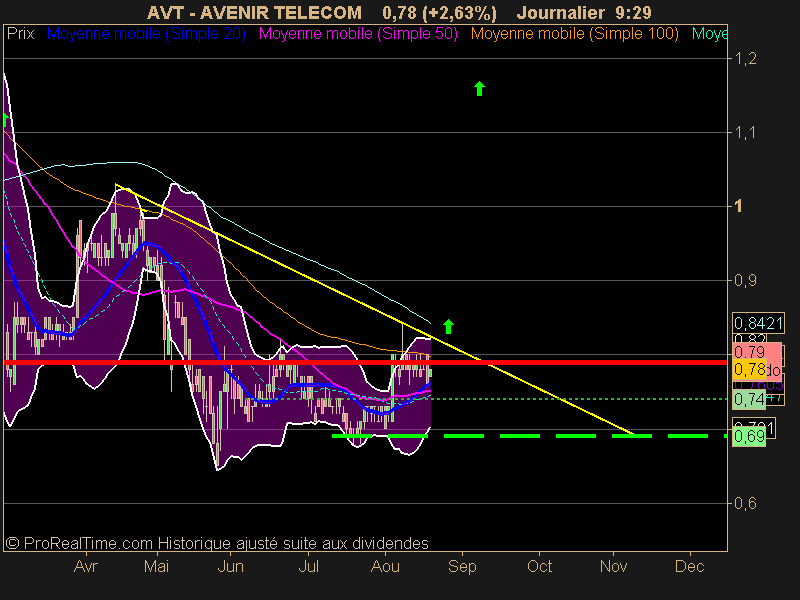Click the 'Sep' month label on time axis
This screenshot has width=800, height=600.
[x=462, y=566]
